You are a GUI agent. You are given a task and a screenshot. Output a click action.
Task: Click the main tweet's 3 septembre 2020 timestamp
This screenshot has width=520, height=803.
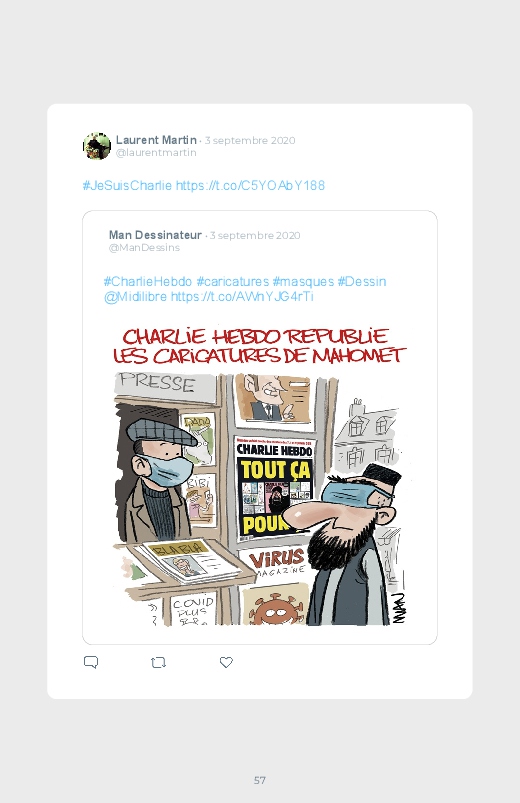pyautogui.click(x=250, y=140)
